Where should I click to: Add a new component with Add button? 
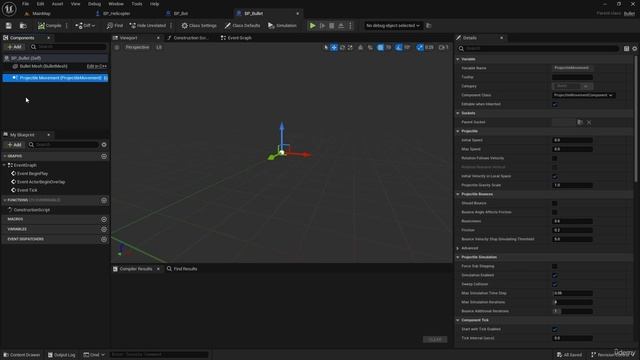coord(14,47)
